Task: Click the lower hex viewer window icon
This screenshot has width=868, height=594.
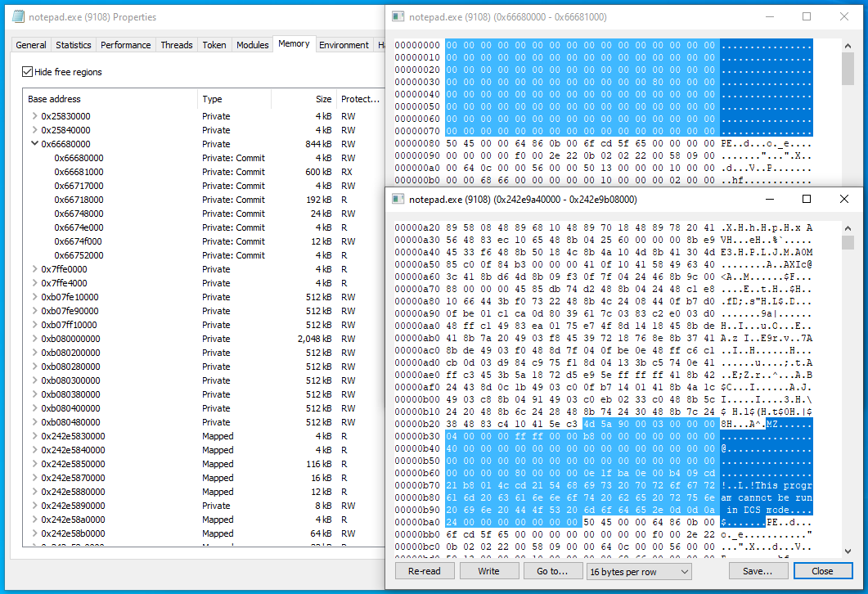Action: coord(398,199)
